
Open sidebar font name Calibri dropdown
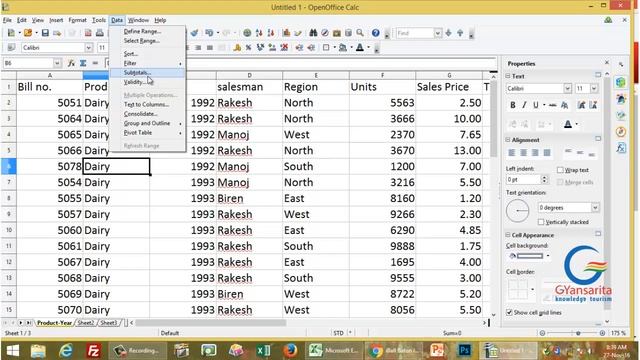point(567,89)
